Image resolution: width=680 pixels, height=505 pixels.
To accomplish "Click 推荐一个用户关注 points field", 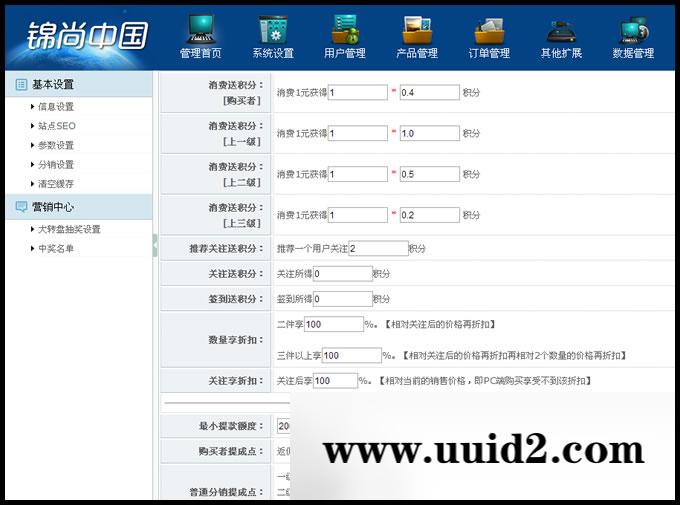I will (x=379, y=249).
